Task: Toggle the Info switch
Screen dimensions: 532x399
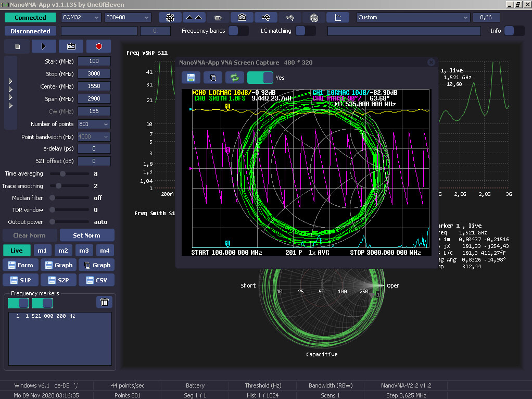Action: coord(514,31)
